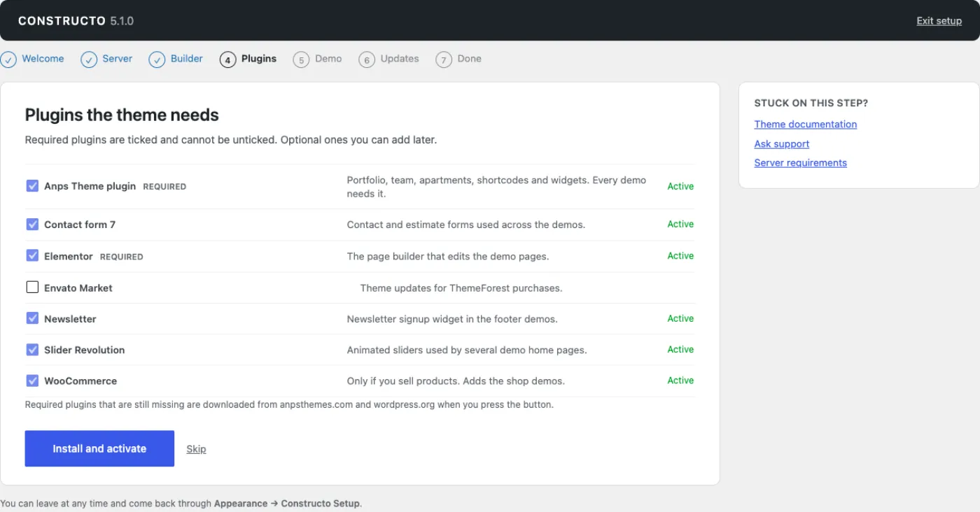Click the Envato Market label

pos(78,287)
